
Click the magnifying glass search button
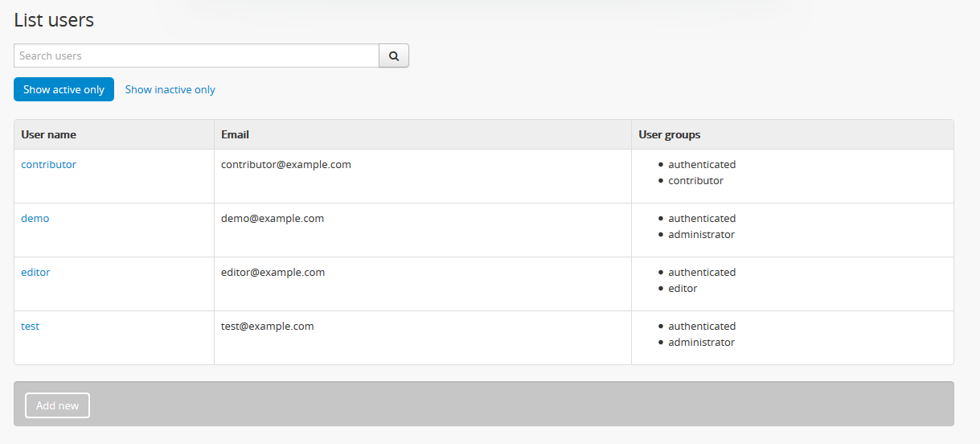(x=394, y=56)
